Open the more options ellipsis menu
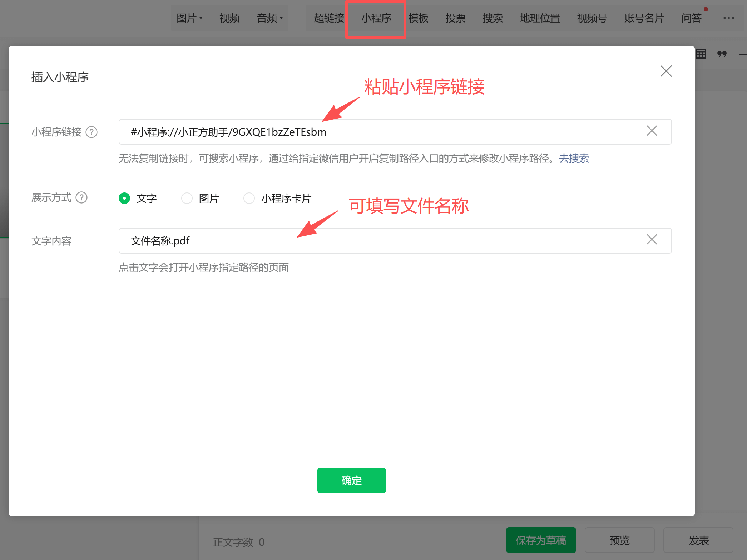747x560 pixels. (x=728, y=18)
